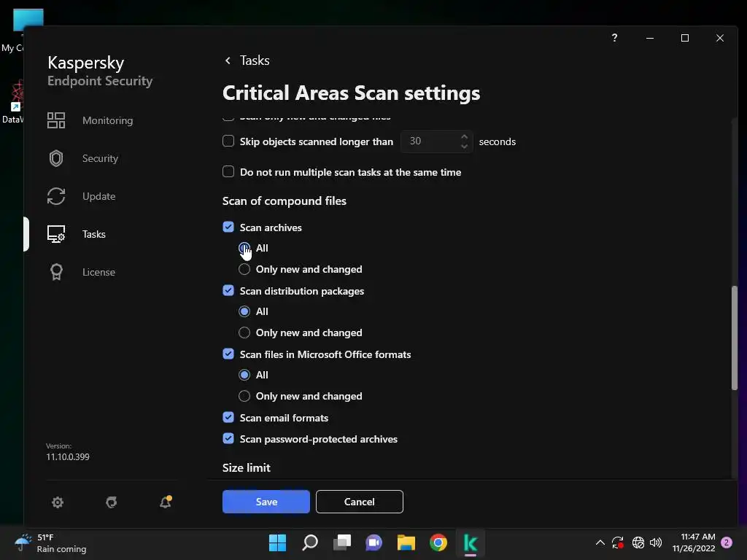Open notification center badge
The width and height of the screenshot is (747, 560).
coord(727,542)
